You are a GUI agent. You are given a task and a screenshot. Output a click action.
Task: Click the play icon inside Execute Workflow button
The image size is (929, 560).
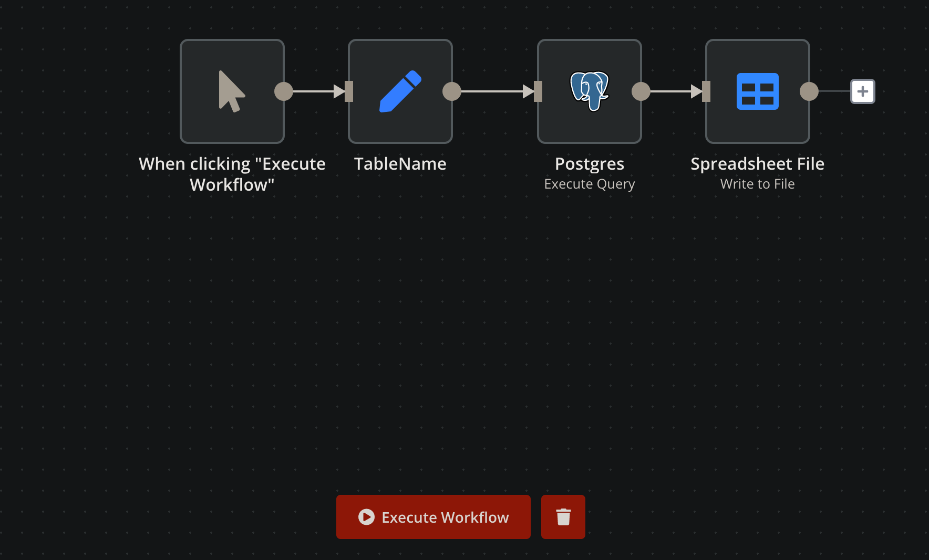tap(366, 517)
